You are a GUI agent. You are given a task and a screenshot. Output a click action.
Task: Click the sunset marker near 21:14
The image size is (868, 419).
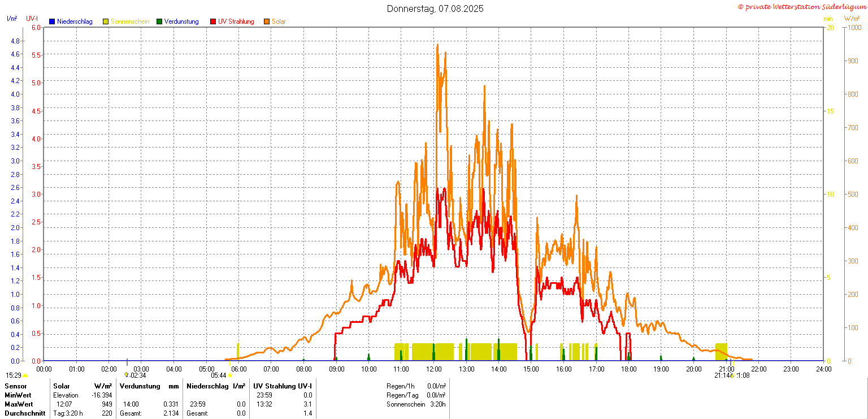tap(732, 375)
